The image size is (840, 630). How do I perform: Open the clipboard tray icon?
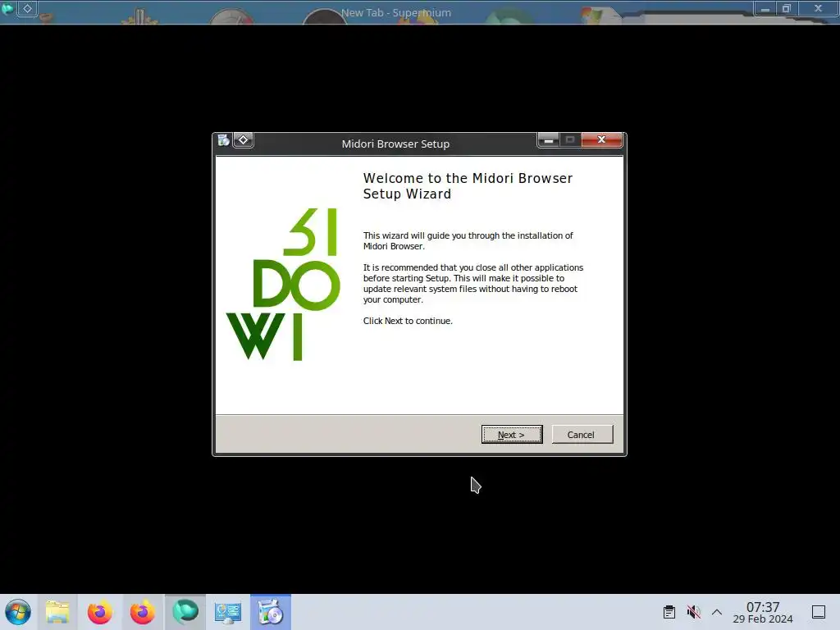tap(669, 612)
